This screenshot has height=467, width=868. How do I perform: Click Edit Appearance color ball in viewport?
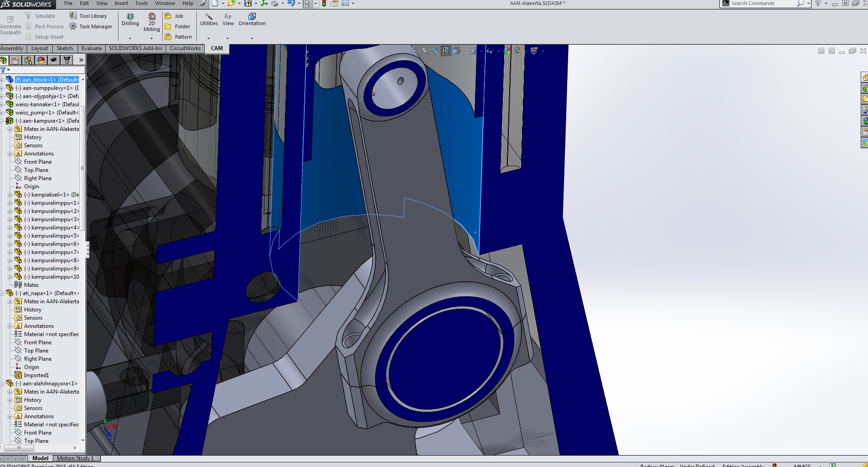tap(507, 51)
